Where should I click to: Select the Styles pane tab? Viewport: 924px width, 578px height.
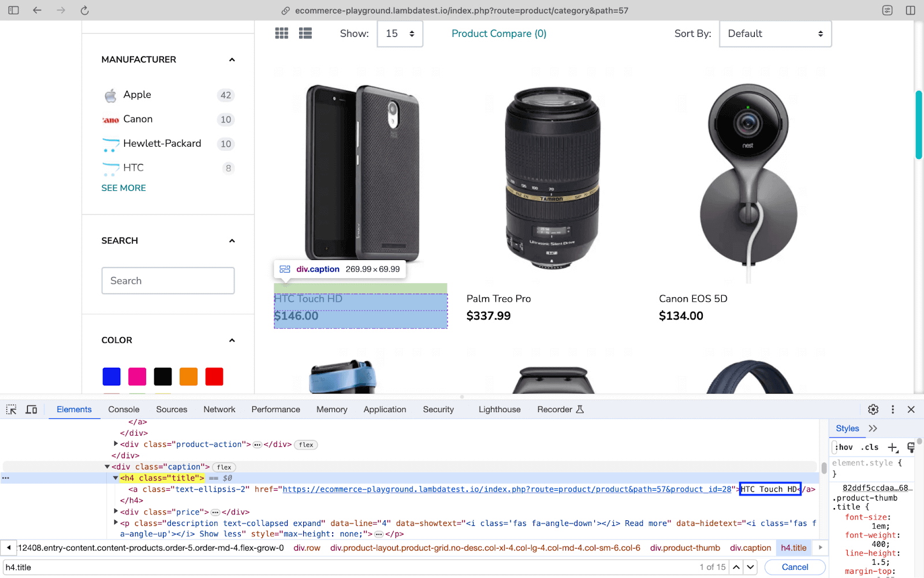[x=847, y=428]
